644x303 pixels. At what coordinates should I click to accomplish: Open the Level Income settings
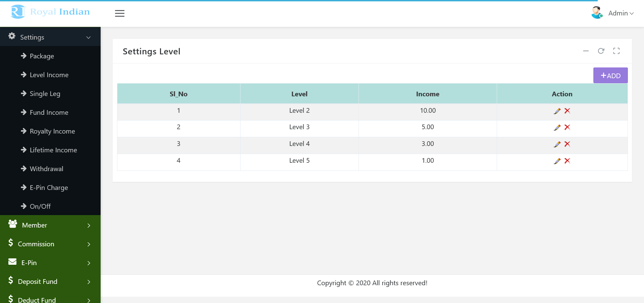(49, 75)
